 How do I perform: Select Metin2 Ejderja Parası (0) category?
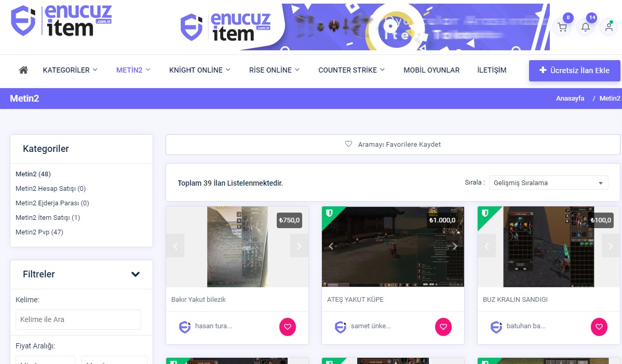click(x=52, y=203)
